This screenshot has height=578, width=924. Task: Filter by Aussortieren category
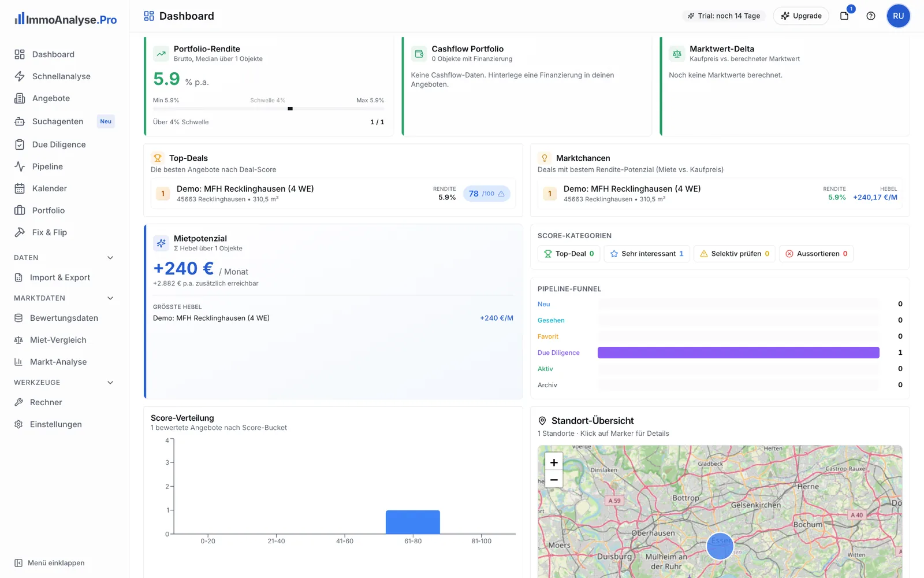[817, 254]
